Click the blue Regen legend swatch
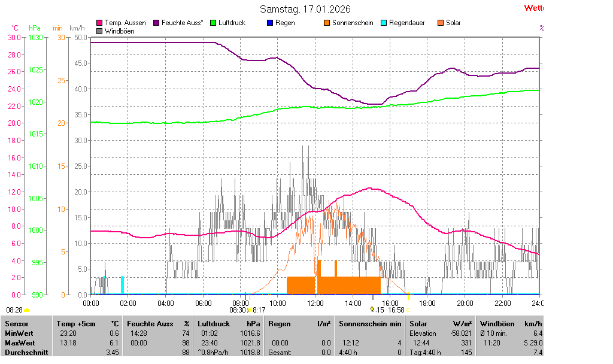613x364 pixels. coord(269,23)
